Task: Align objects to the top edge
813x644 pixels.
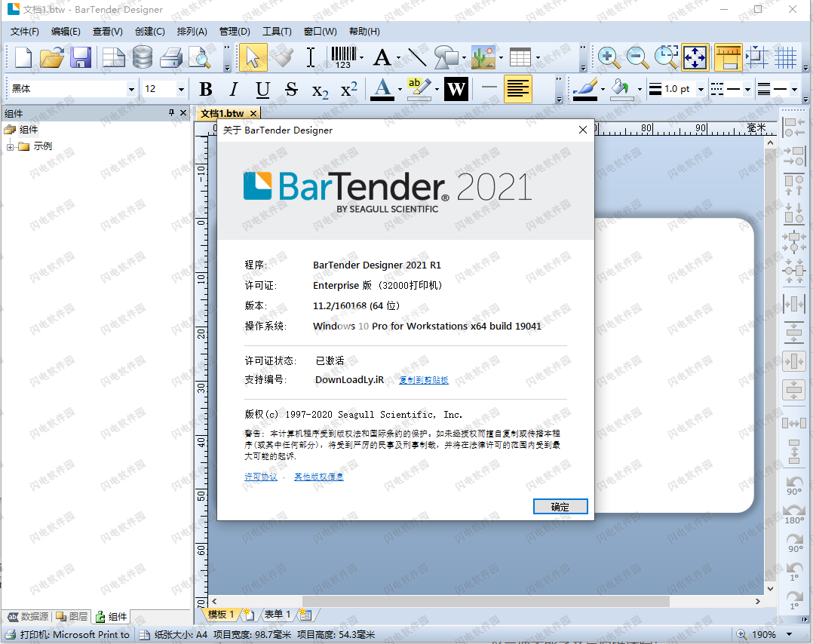Action: click(x=794, y=185)
